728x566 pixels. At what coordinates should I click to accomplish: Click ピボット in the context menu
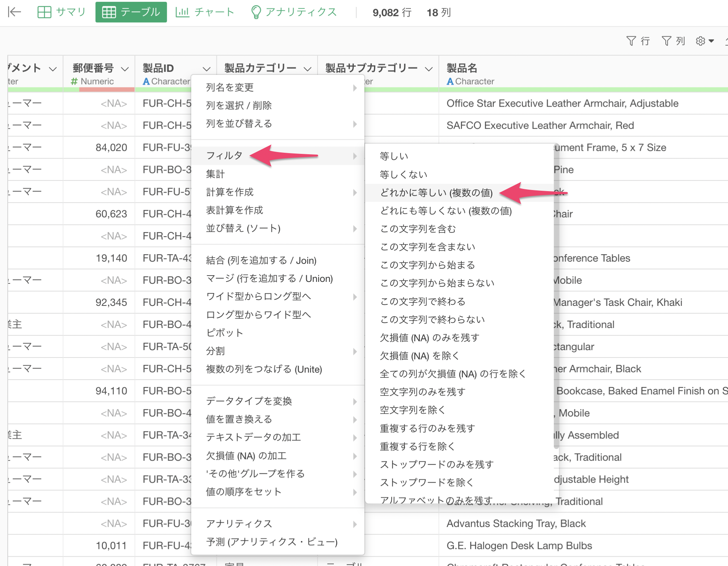point(224,333)
